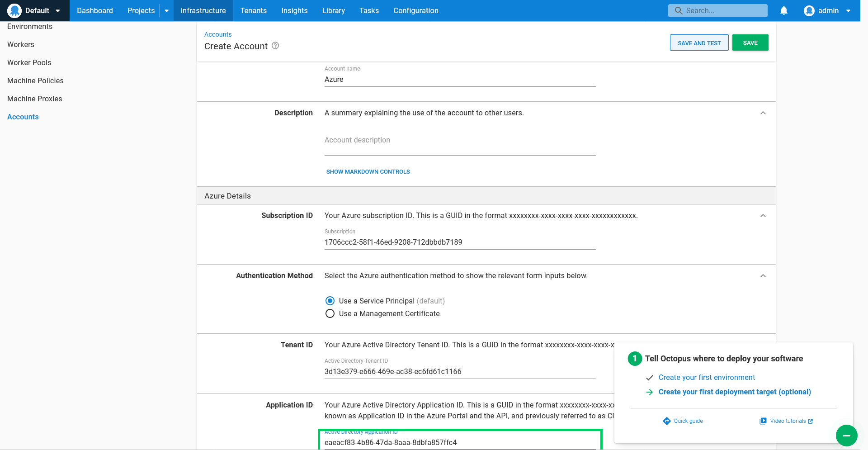This screenshot has height=450, width=868.
Task: Click the Azure Details section header
Action: [227, 196]
